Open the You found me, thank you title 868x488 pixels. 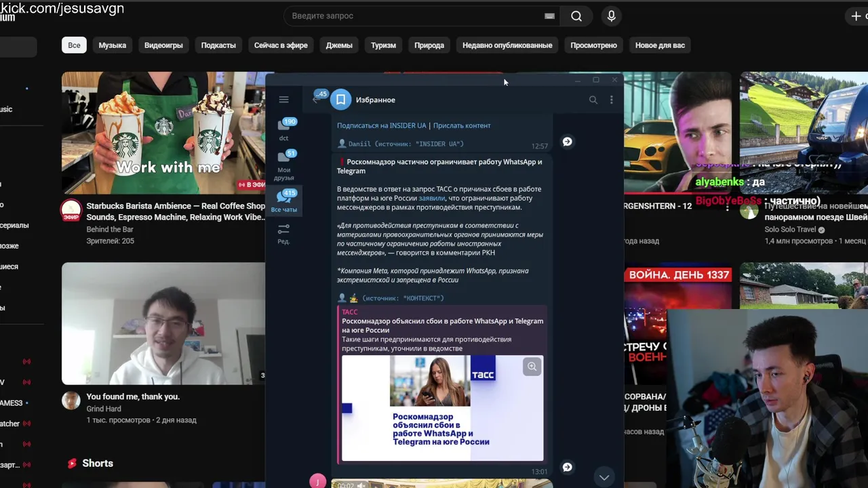(x=133, y=396)
